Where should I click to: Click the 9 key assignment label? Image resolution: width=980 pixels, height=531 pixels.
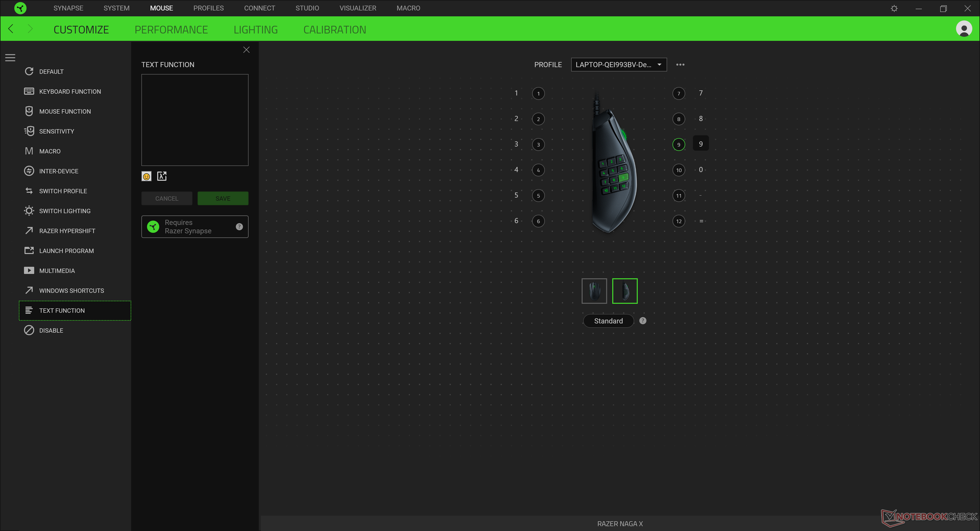(x=701, y=144)
